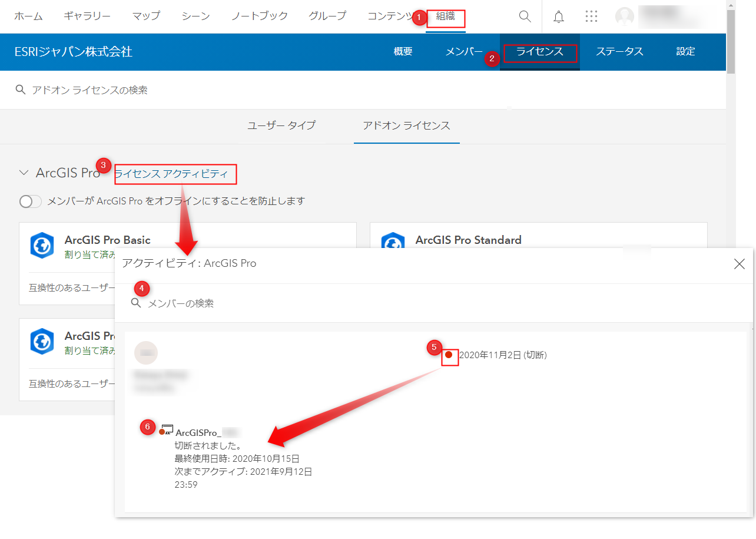Viewport: 756px width, 539px height.
Task: Select the ユーザー タイプ tab
Action: click(281, 125)
